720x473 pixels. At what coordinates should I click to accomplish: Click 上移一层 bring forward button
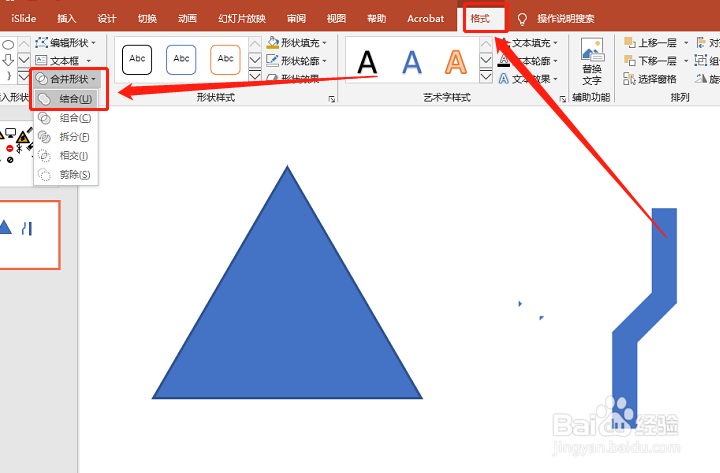[x=650, y=43]
